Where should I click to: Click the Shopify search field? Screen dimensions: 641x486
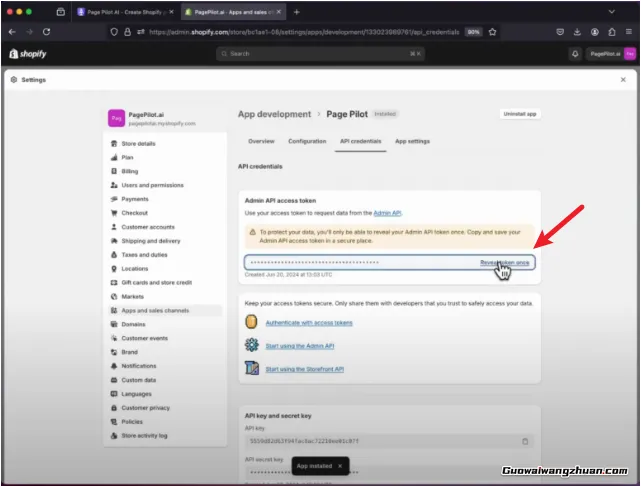click(320, 54)
